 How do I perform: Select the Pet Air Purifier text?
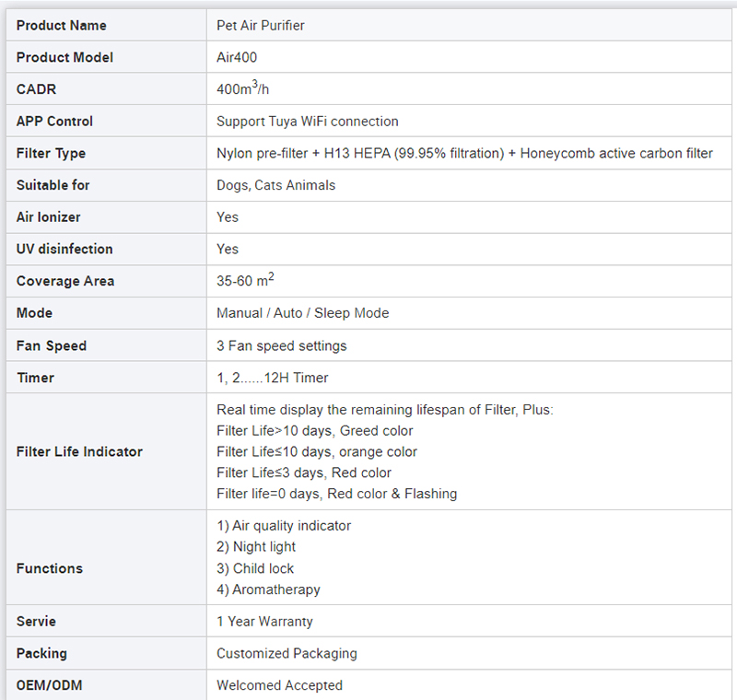pos(260,25)
